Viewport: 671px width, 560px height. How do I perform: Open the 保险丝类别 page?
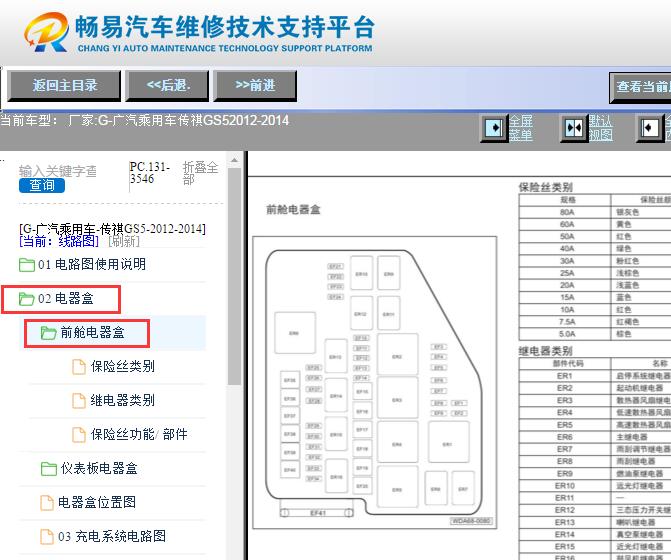[122, 367]
